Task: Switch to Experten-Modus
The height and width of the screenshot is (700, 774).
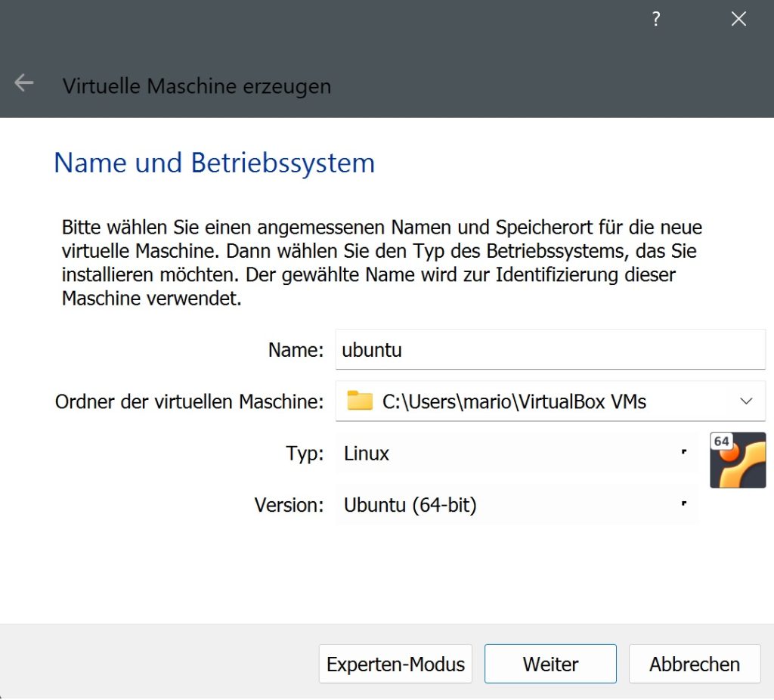Action: [395, 664]
